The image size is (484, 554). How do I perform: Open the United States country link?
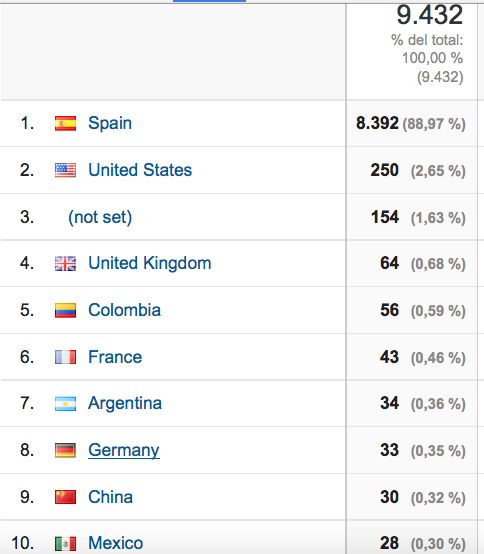[x=140, y=170]
